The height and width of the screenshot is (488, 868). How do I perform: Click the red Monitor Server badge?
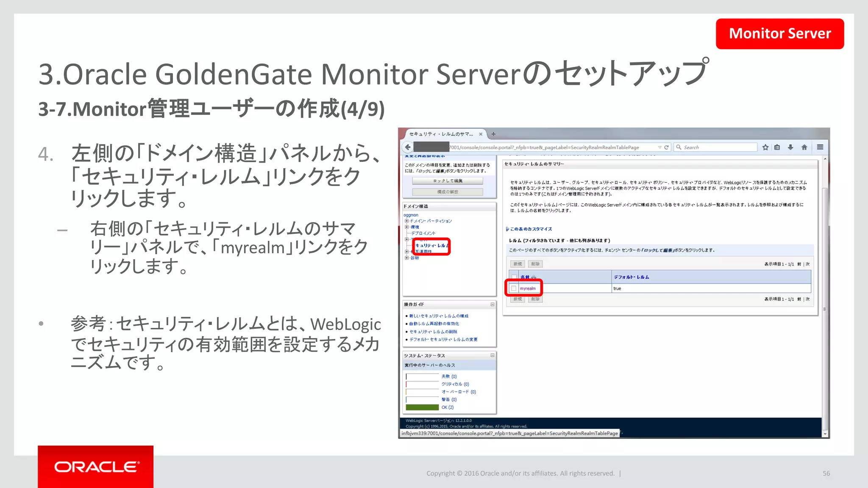(x=780, y=34)
